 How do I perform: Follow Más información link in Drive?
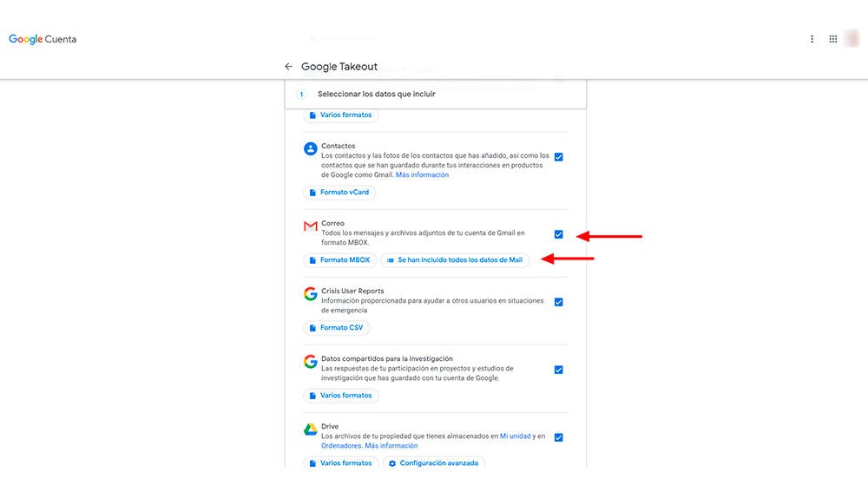[391, 445]
